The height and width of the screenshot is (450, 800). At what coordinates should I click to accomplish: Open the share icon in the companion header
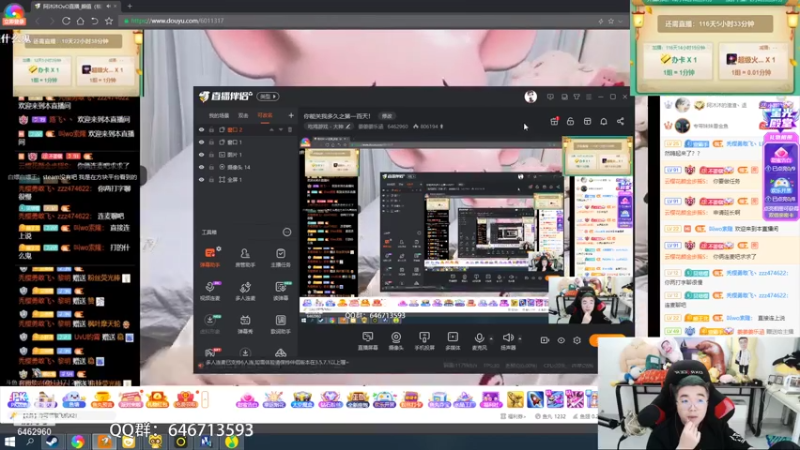click(620, 121)
